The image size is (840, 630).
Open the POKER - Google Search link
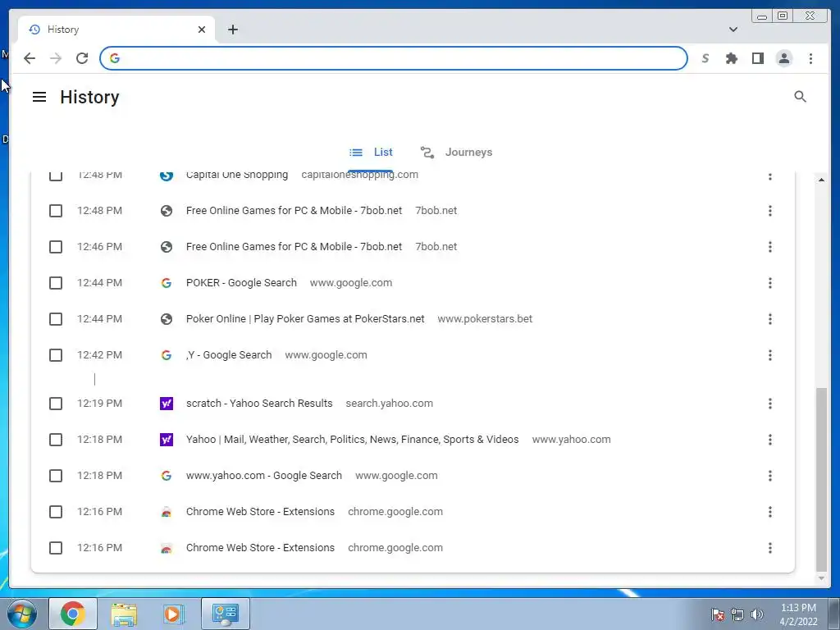tap(241, 283)
